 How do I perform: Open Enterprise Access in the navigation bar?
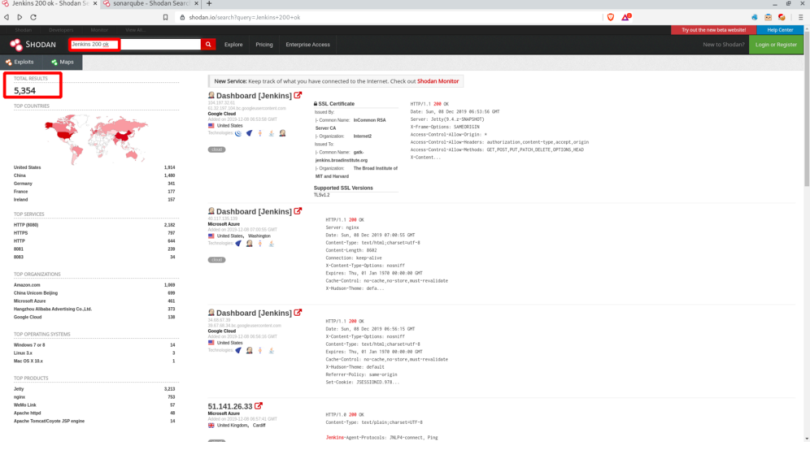click(307, 45)
